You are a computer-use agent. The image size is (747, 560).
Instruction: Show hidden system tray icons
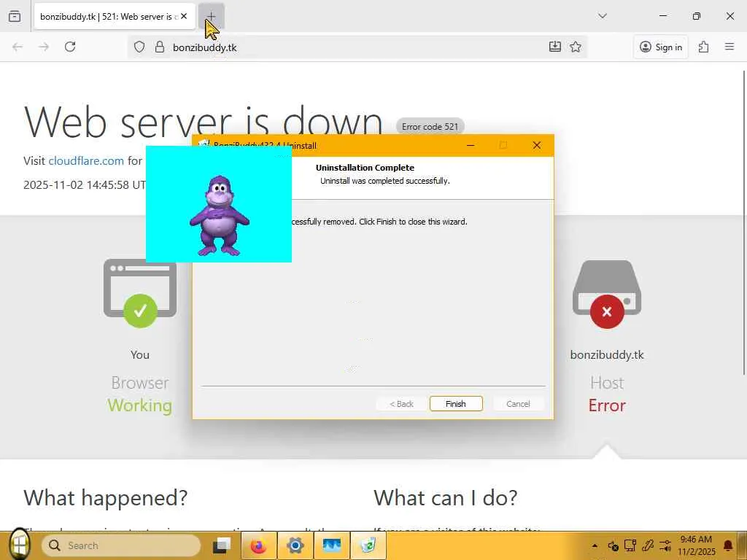point(595,545)
